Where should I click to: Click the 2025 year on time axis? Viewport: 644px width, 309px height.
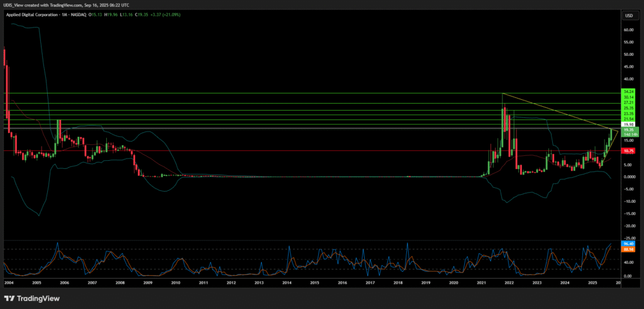coord(592,283)
